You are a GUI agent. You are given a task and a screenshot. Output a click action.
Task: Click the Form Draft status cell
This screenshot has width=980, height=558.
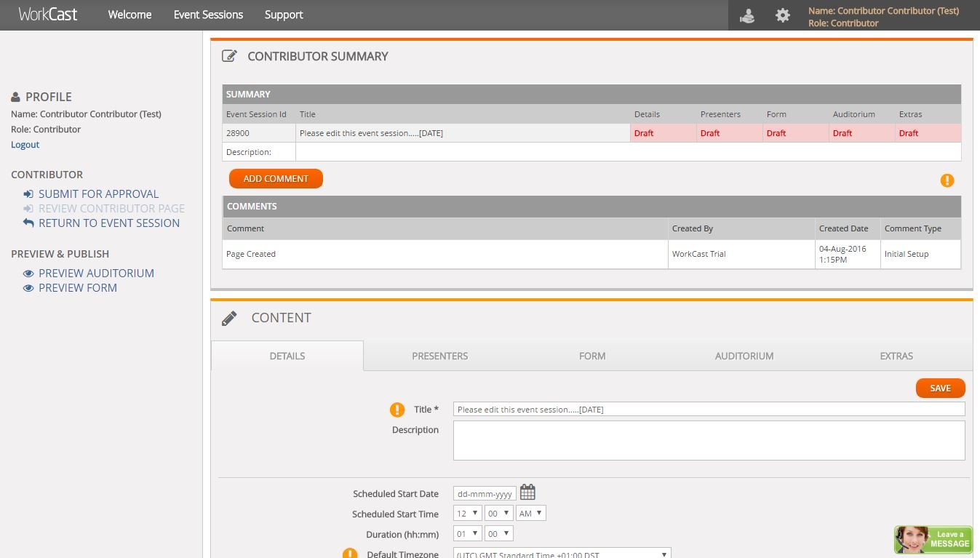click(796, 133)
